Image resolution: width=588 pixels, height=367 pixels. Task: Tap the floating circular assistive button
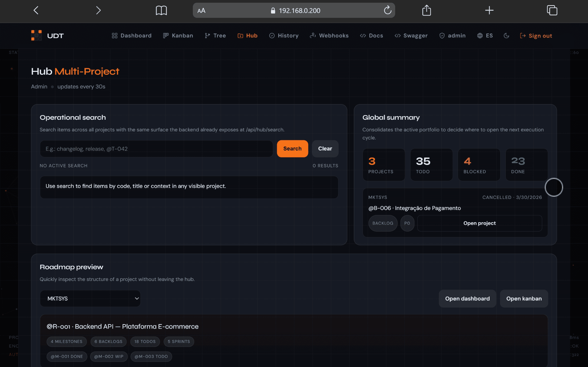pos(553,187)
